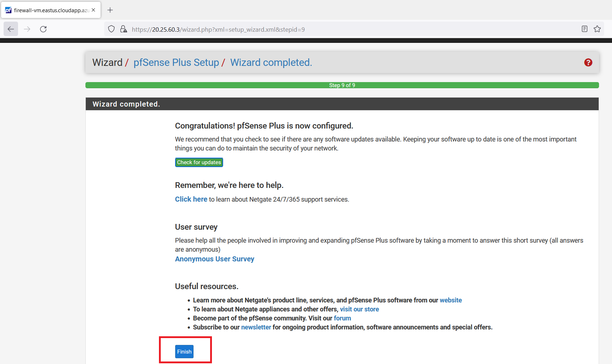Viewport: 612px width, 364px height.
Task: Click the browser back arrow
Action: coord(11,29)
